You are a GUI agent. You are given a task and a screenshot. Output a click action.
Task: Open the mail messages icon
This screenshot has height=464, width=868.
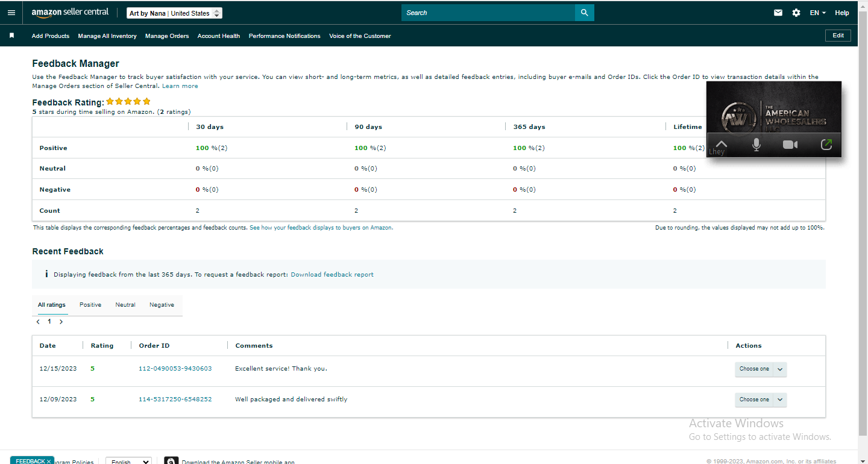tap(778, 13)
